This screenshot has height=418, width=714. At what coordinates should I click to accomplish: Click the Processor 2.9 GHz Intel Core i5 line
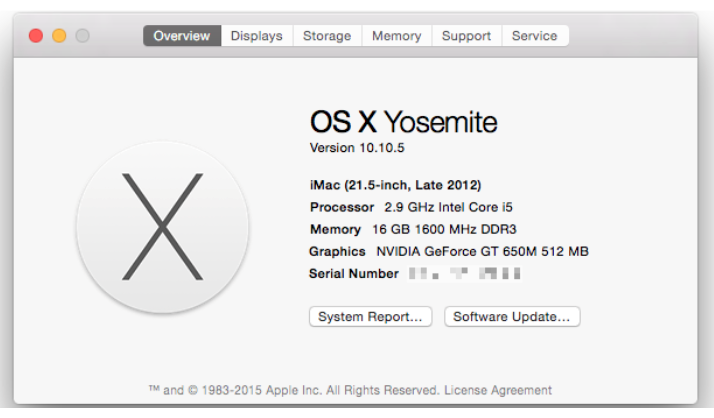(411, 207)
